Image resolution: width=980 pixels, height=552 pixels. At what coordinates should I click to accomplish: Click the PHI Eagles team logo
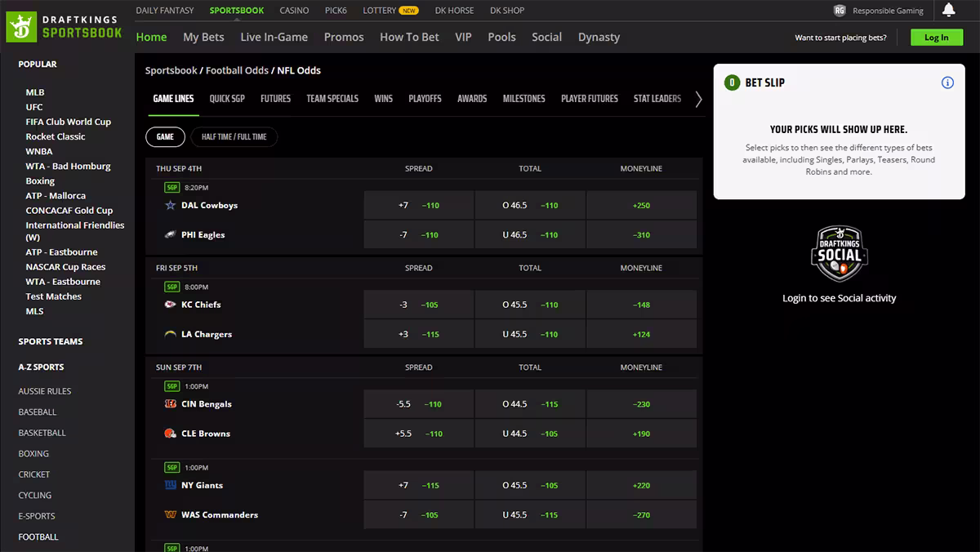pos(170,234)
